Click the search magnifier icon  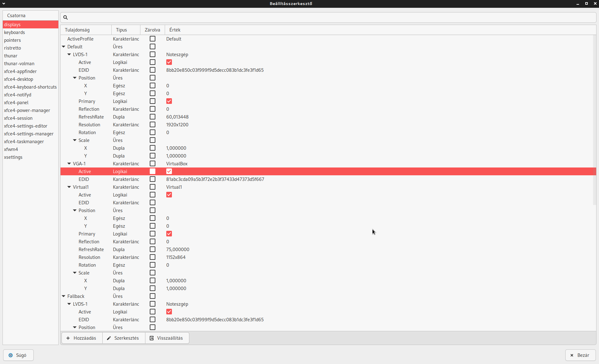tap(66, 17)
